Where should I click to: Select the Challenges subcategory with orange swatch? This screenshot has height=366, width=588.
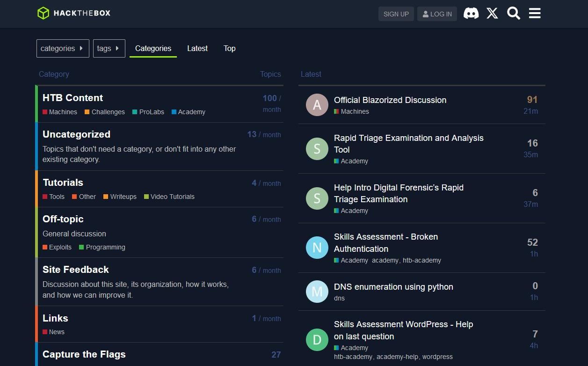click(108, 112)
